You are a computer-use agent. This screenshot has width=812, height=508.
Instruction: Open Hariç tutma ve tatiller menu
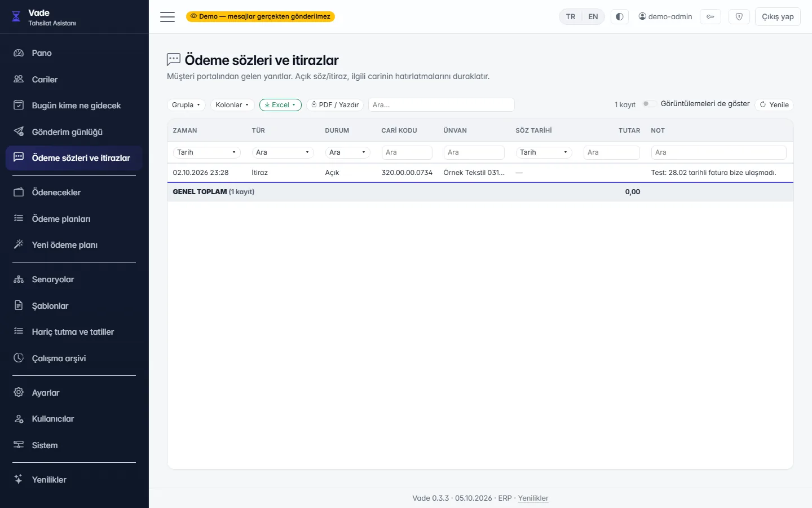pos(74,332)
